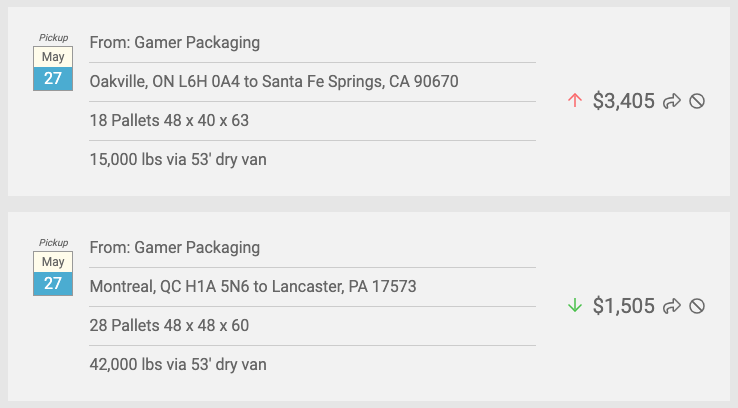
Task: Open the May 27 calendar icon for Oakville load
Action: [x=53, y=68]
